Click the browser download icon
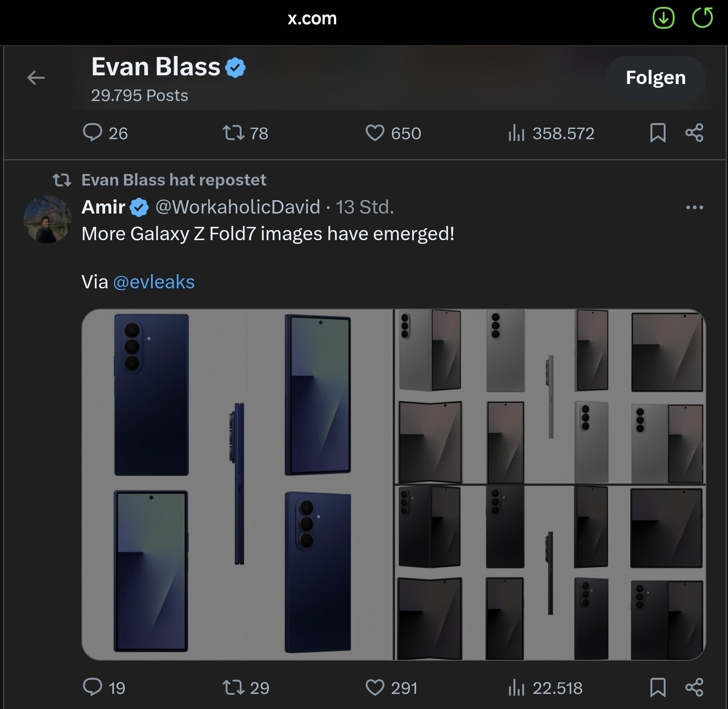728x709 pixels. [x=663, y=19]
